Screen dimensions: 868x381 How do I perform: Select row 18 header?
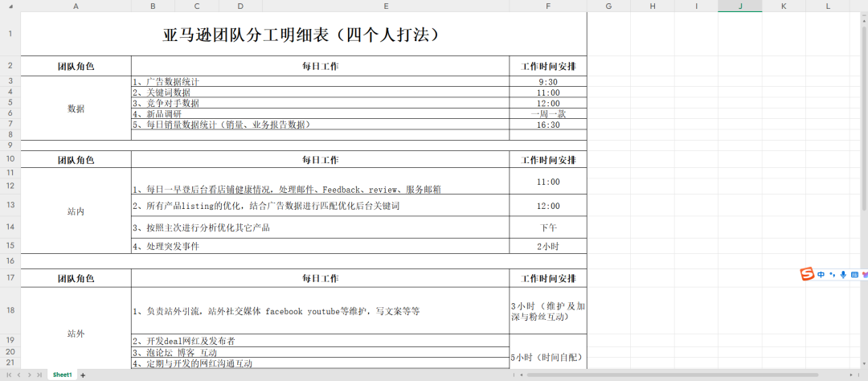10,310
